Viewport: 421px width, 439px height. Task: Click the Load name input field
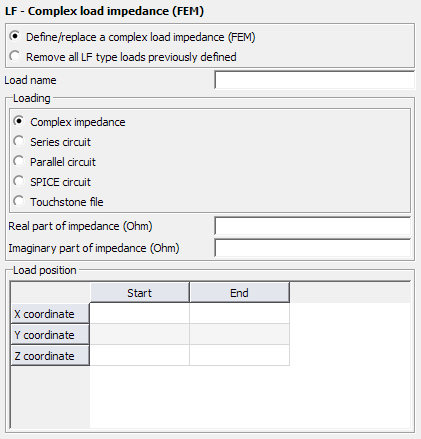click(314, 80)
